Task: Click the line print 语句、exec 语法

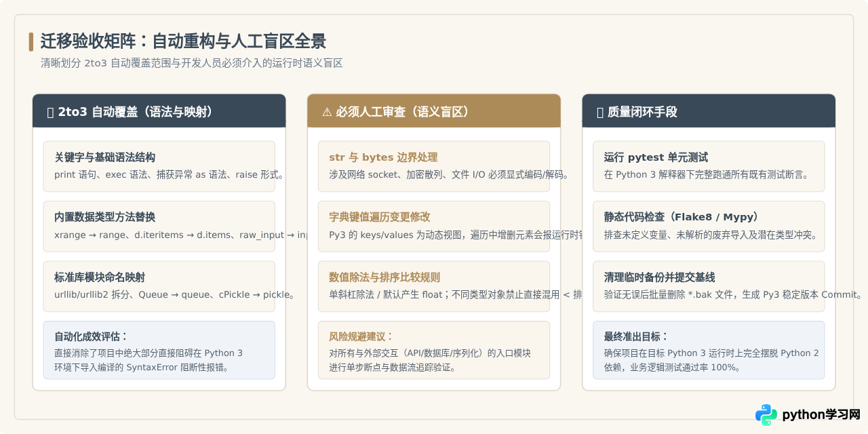Action: tap(168, 174)
